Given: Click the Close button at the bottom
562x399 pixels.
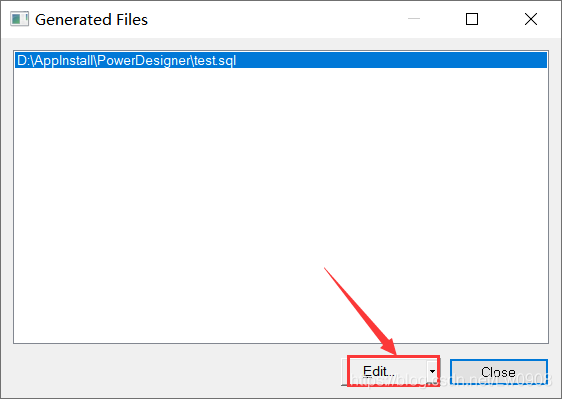Looking at the screenshot, I should [499, 372].
